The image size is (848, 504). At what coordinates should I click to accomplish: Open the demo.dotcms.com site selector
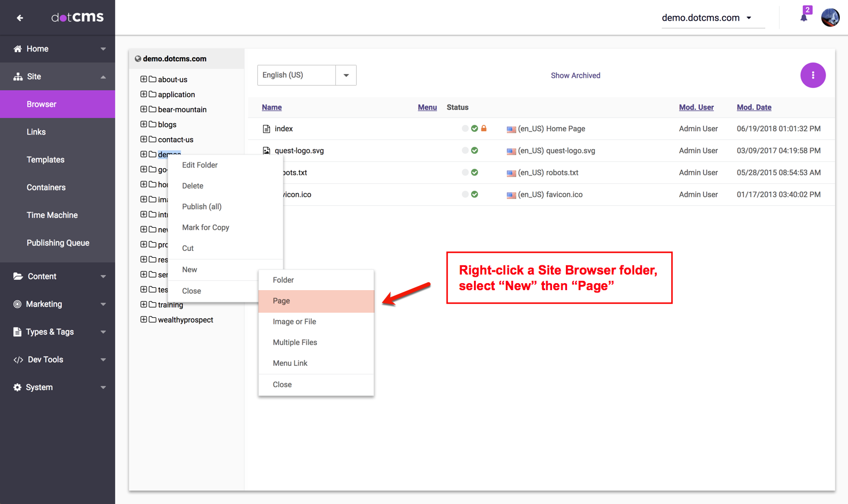pyautogui.click(x=706, y=18)
